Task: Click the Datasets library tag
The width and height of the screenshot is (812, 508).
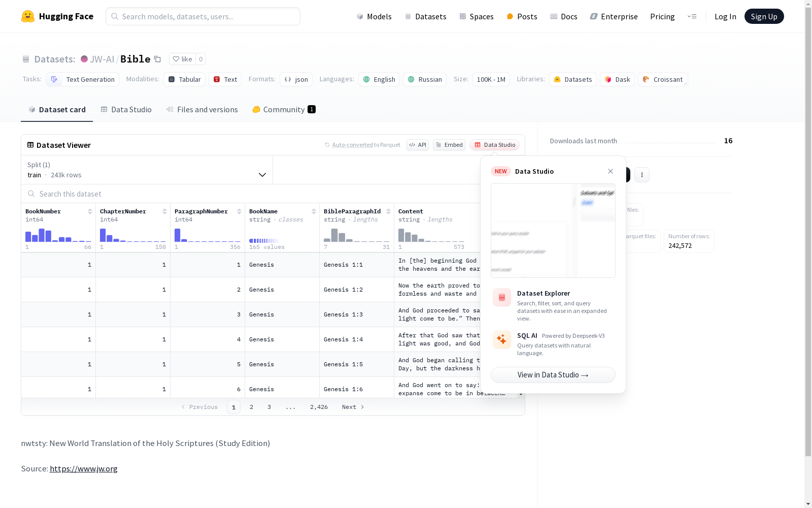Action: (x=572, y=79)
